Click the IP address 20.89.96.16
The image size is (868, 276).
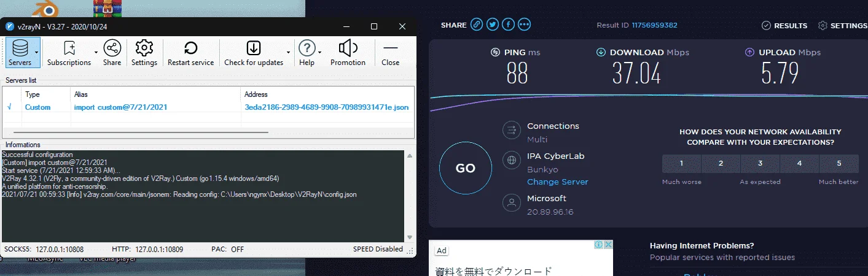click(x=550, y=212)
